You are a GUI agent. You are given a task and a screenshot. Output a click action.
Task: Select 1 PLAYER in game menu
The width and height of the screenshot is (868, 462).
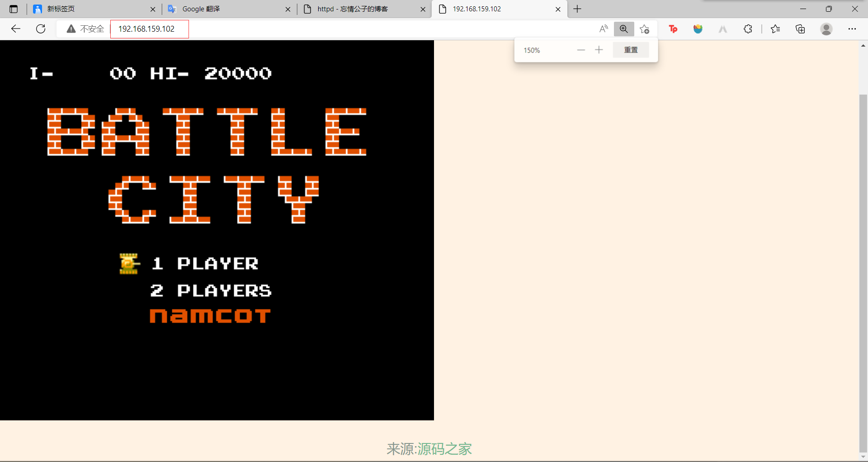point(205,263)
